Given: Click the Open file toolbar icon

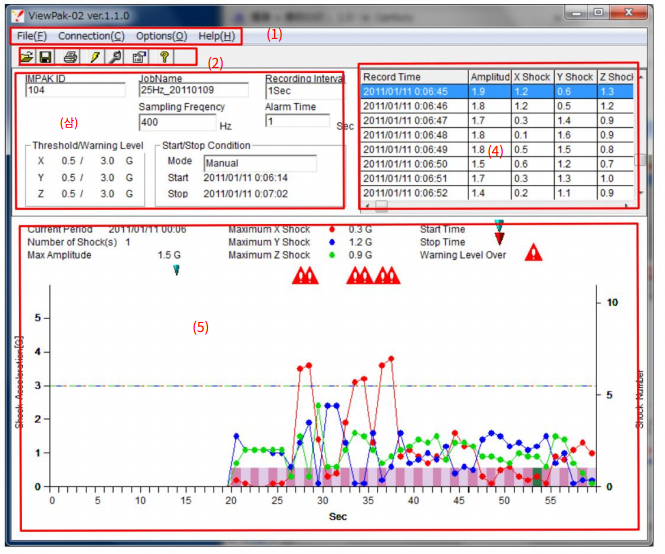Looking at the screenshot, I should coord(27,58).
